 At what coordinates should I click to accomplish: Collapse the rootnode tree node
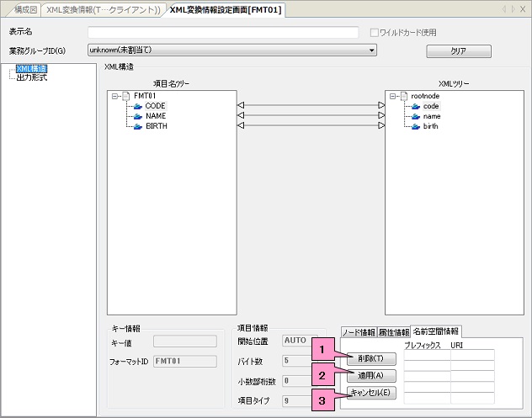[392, 96]
